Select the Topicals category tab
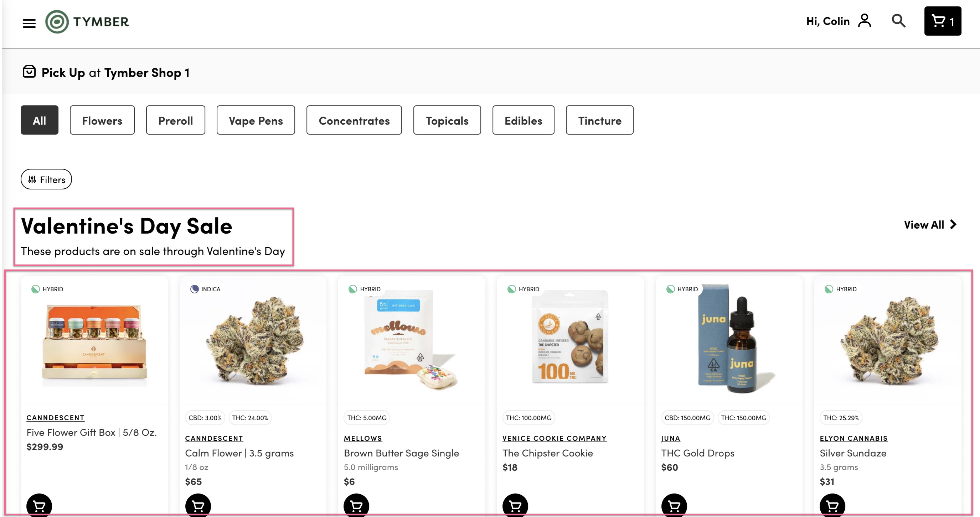 (447, 120)
